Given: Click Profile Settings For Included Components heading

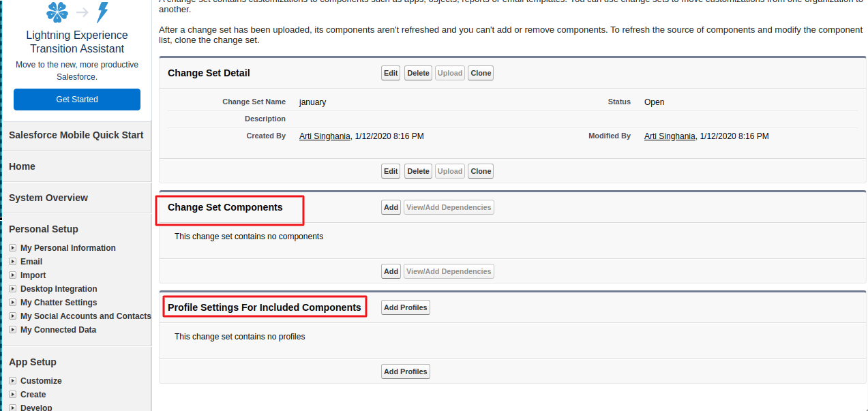Looking at the screenshot, I should (x=265, y=307).
